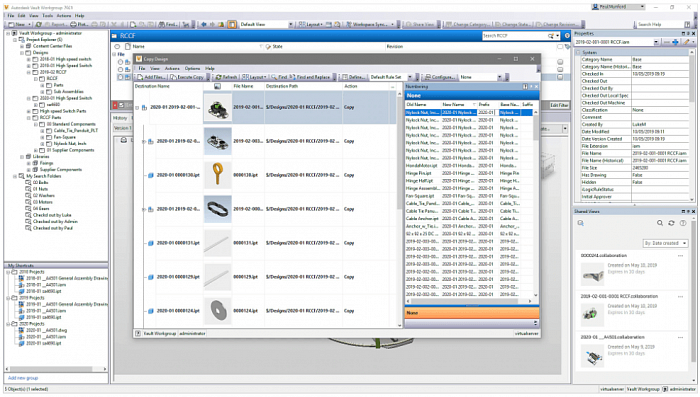The width and height of the screenshot is (700, 397).
Task: Toggle the highlighted preview pane icon
Action: point(232,25)
